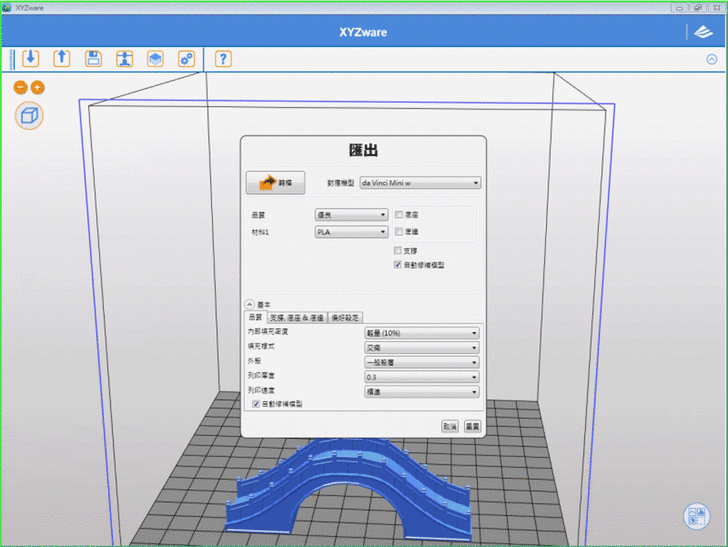Zoom in with the orange plus button
The width and height of the screenshot is (728, 547).
pyautogui.click(x=38, y=88)
